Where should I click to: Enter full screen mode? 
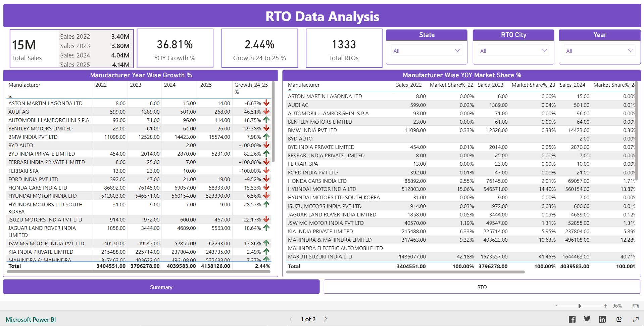[x=636, y=319]
